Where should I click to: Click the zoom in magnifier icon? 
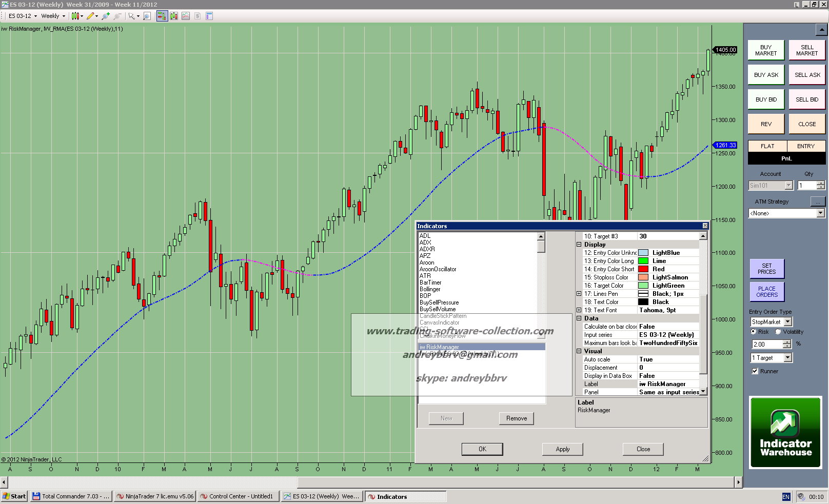click(x=106, y=16)
